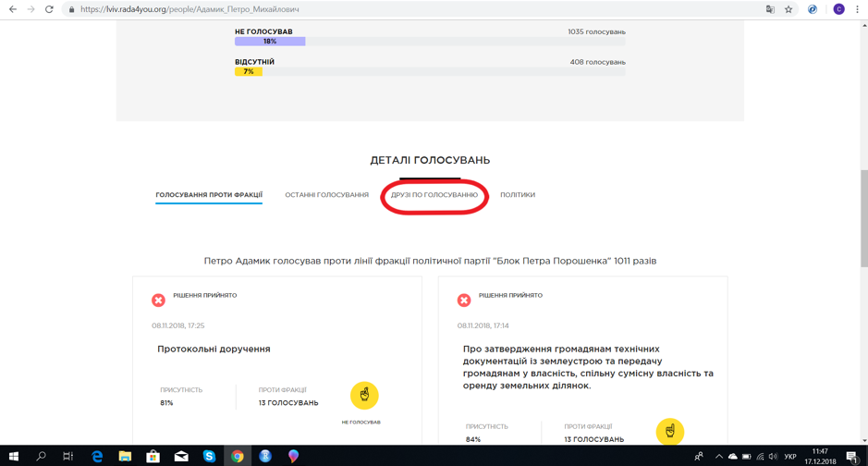This screenshot has height=466, width=868.
Task: Launch Microsoft Edge from taskbar
Action: coord(97,456)
